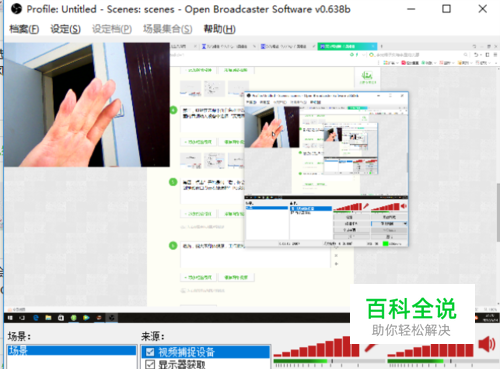Image resolution: width=500 pixels, height=369 pixels.
Task: Click the microphone volume slider handle
Action: [332, 361]
